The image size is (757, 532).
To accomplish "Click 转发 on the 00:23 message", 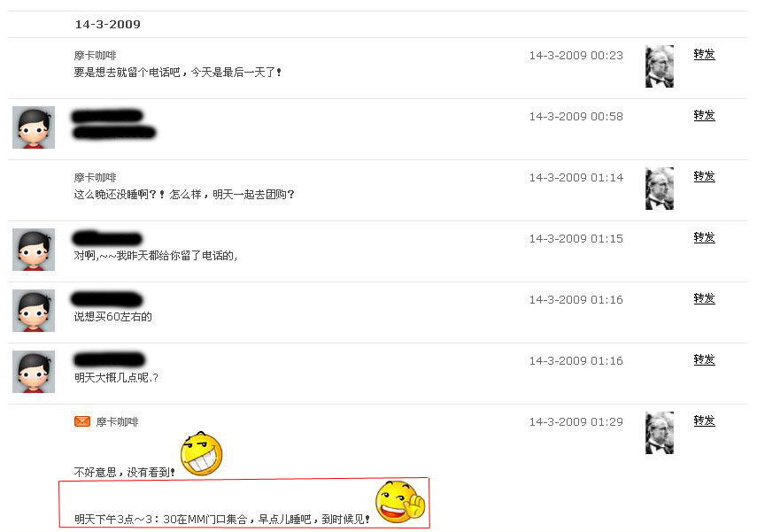I will click(x=704, y=54).
